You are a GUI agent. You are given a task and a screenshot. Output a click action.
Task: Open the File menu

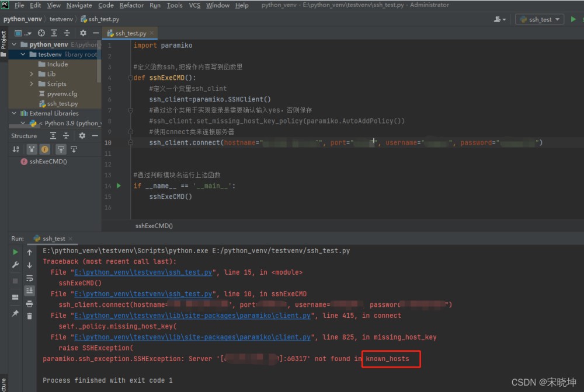[x=19, y=5]
